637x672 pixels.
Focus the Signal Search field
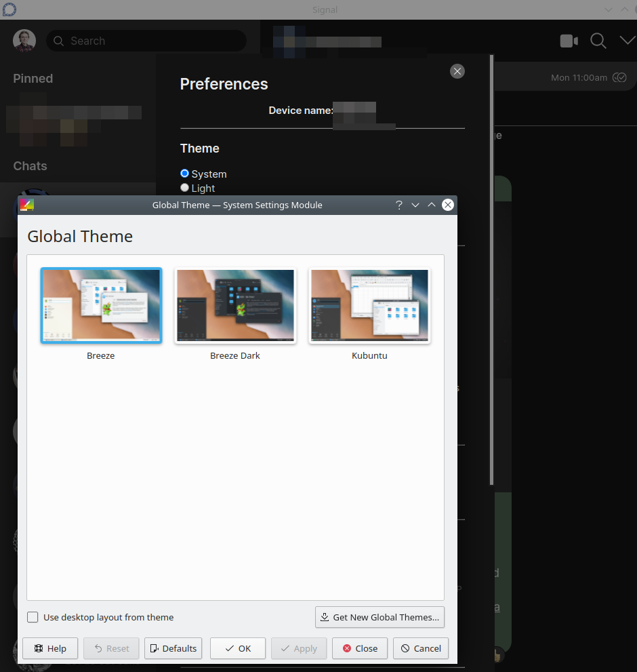point(146,41)
